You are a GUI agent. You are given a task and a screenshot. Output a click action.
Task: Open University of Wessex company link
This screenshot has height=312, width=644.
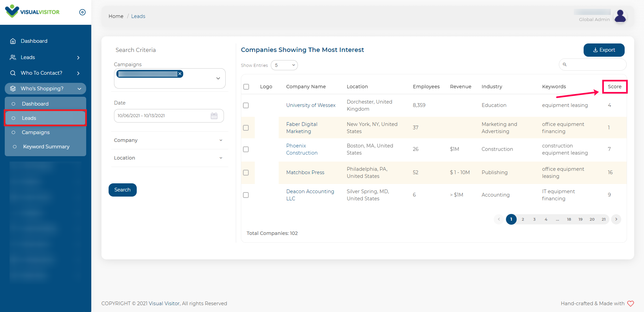tap(311, 105)
